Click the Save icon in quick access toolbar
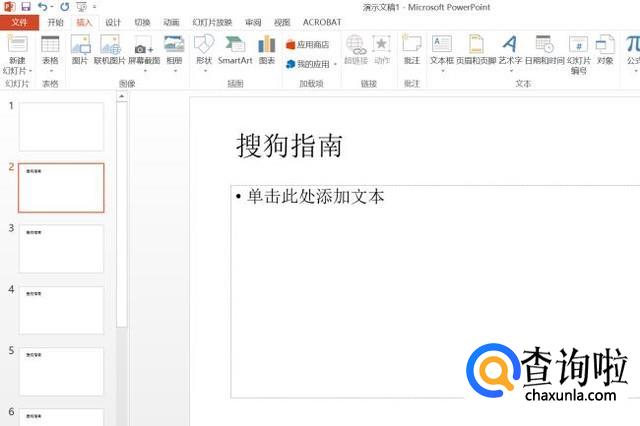Viewport: 640px width, 426px height. point(26,7)
